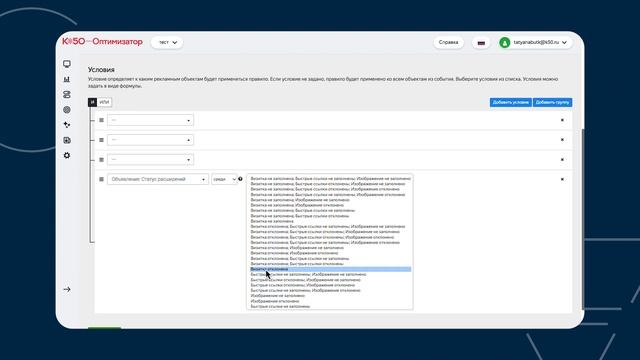This screenshot has width=640, height=360.
Task: Remove the Статус расширений condition row
Action: pos(562,179)
